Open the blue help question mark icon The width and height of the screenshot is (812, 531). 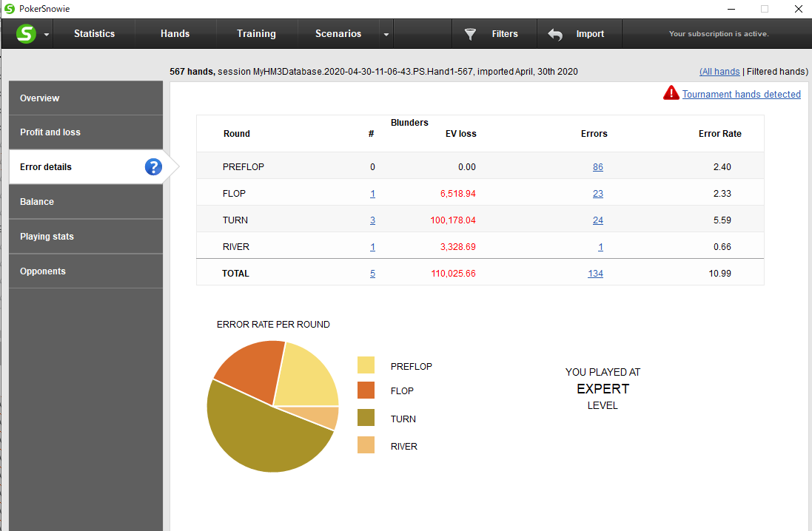[153, 166]
